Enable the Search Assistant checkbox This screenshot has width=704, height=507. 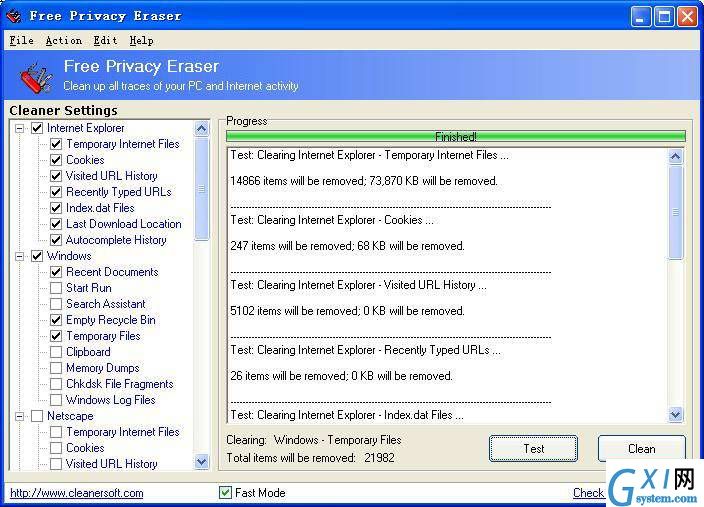point(56,304)
